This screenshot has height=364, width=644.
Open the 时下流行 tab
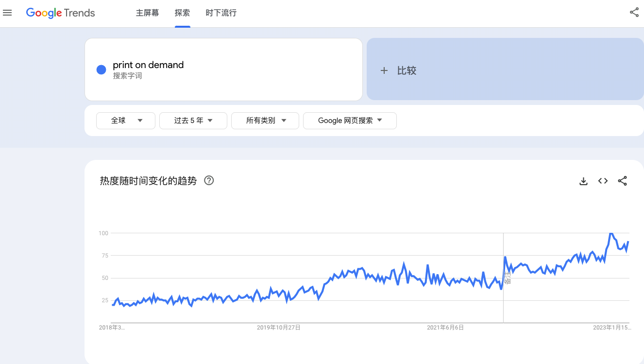(221, 13)
